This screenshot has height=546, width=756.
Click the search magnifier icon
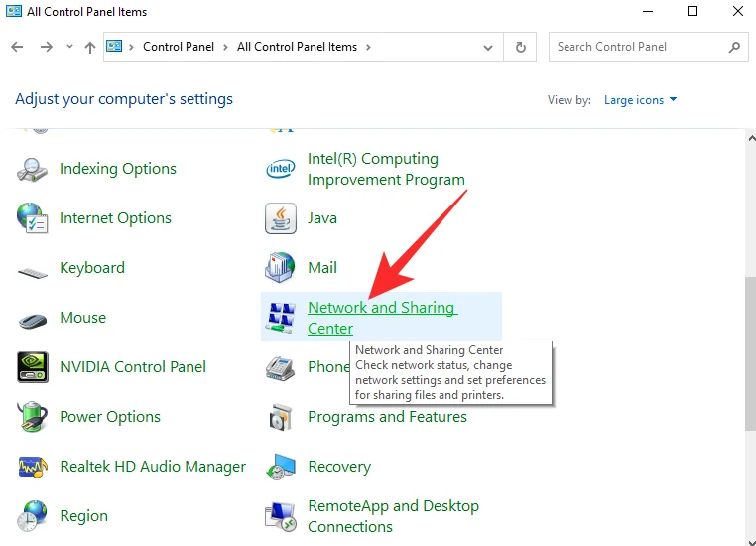(x=734, y=47)
